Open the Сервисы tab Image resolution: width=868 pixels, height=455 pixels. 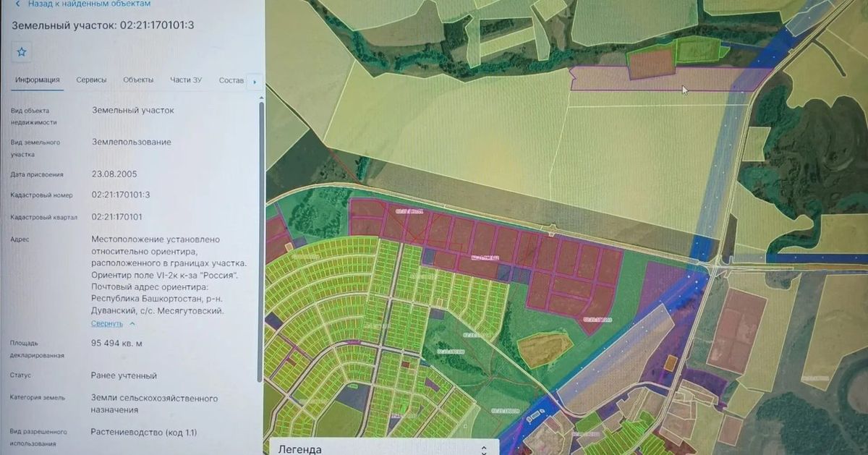click(91, 80)
